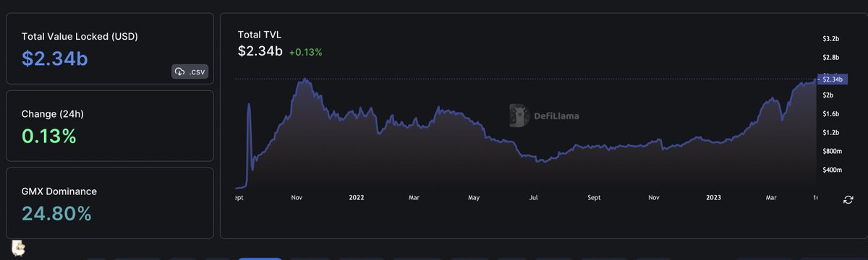
Task: Click the Change (24h) label
Action: [53, 114]
